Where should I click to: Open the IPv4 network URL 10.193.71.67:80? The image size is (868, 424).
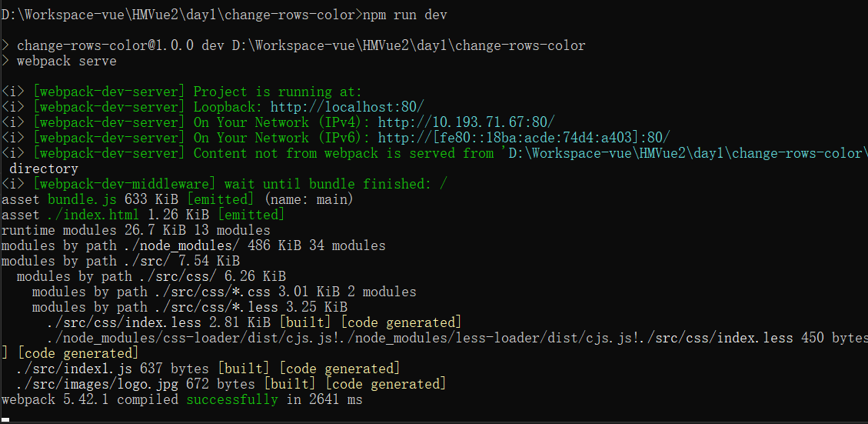coord(466,122)
